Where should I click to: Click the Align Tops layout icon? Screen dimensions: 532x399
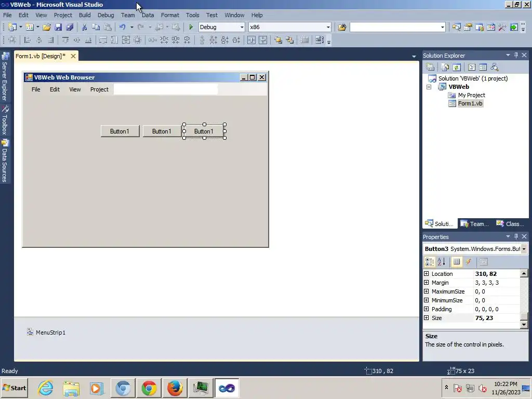pos(65,40)
